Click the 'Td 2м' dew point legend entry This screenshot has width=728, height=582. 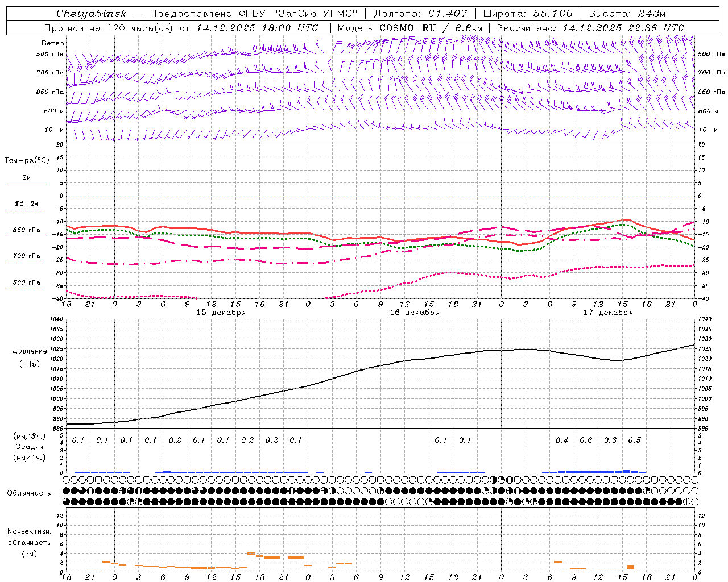click(27, 203)
